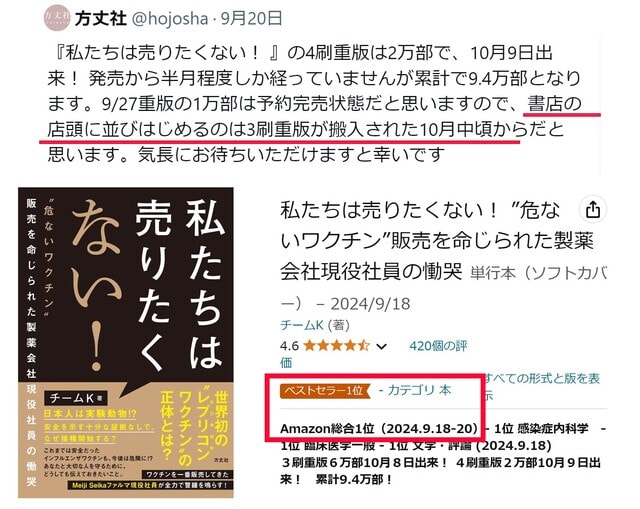Open the 420個の評価 reviews link
This screenshot has width=640, height=509.
pos(438,346)
